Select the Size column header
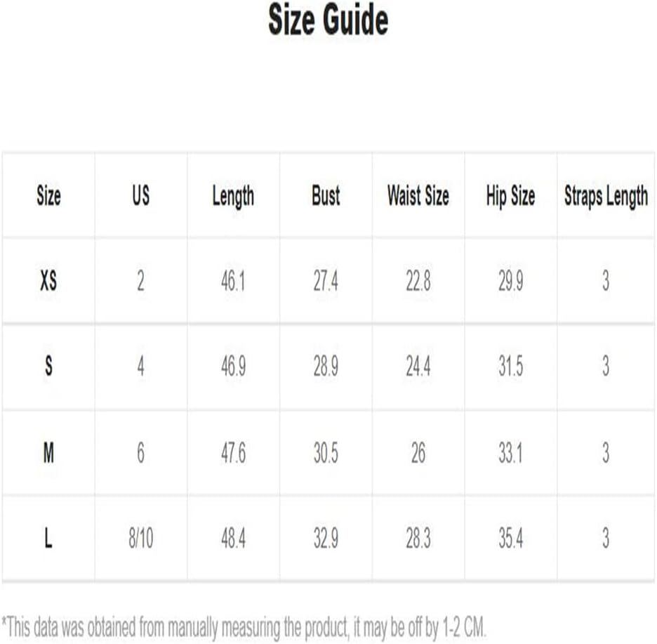The width and height of the screenshot is (657, 644). (x=48, y=196)
